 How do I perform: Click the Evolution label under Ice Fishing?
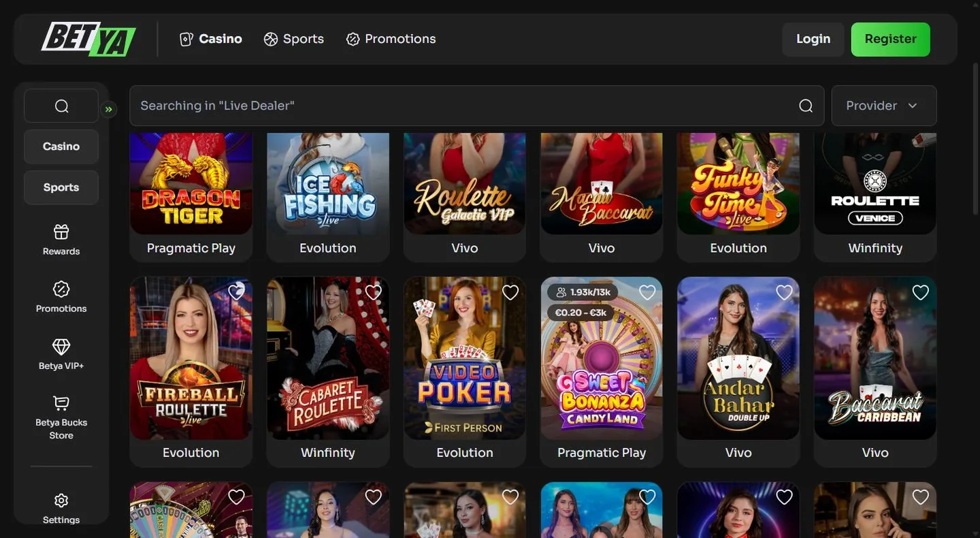point(328,248)
